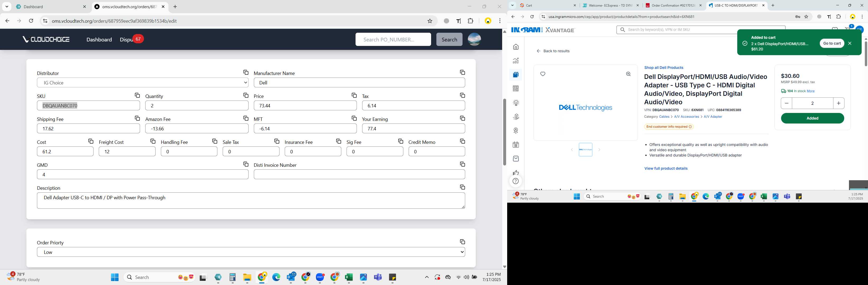Copy the Cost field value
Viewport: 868px width, 285px height.
[91, 141]
